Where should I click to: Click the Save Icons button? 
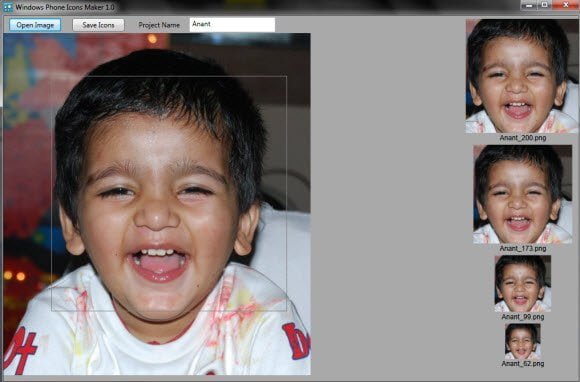coord(98,25)
